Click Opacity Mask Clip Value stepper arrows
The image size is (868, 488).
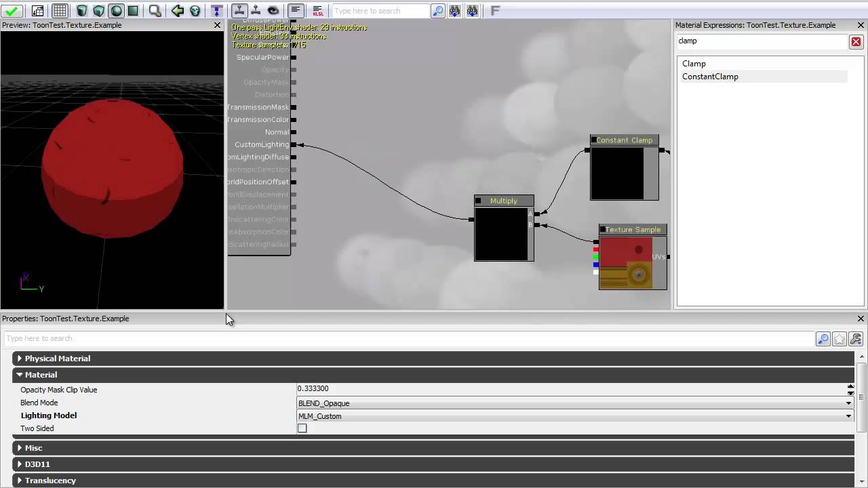tap(850, 390)
